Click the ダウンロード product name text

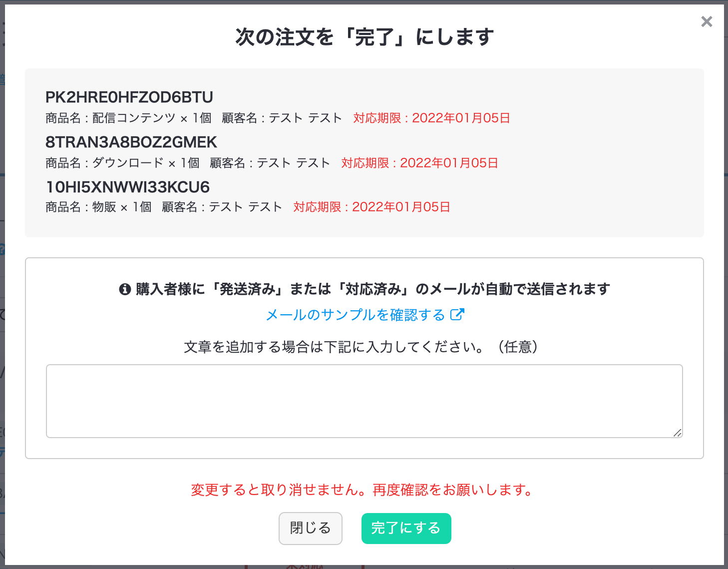point(128,163)
